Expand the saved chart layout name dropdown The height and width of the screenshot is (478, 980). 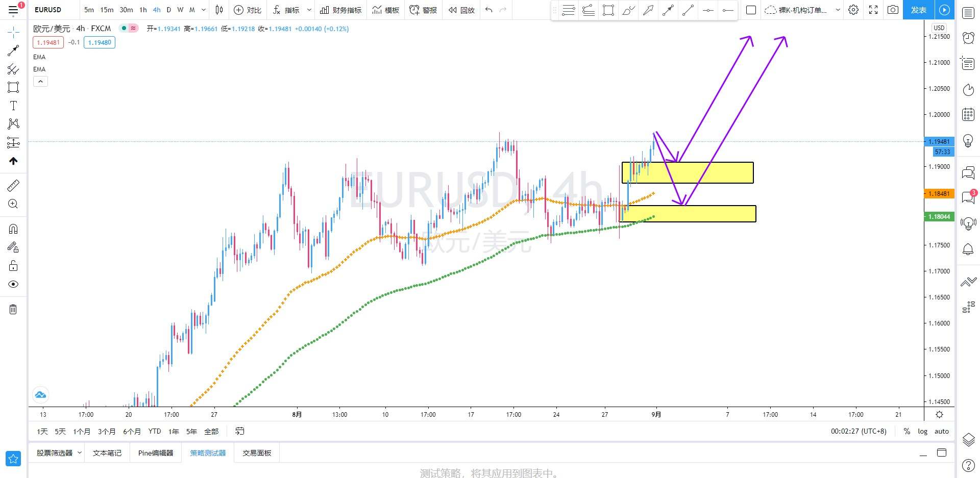tap(838, 10)
